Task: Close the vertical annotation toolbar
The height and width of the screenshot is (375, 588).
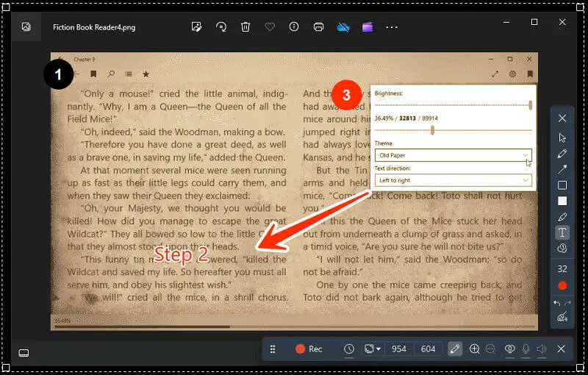Action: click(562, 118)
